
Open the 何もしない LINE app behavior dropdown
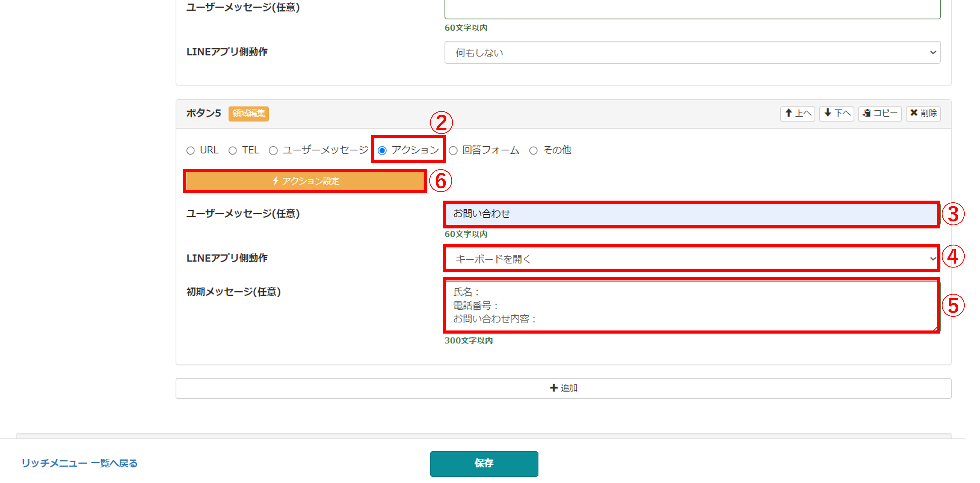click(x=692, y=52)
